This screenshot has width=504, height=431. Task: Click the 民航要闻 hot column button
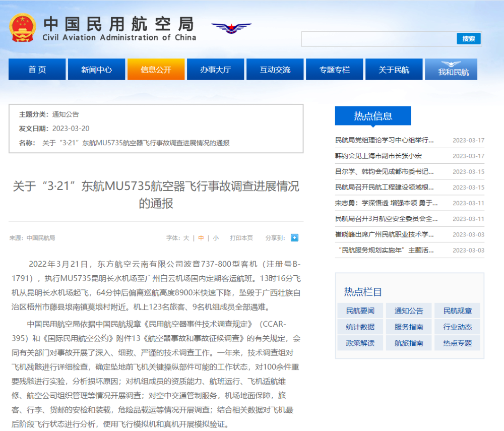click(x=360, y=311)
